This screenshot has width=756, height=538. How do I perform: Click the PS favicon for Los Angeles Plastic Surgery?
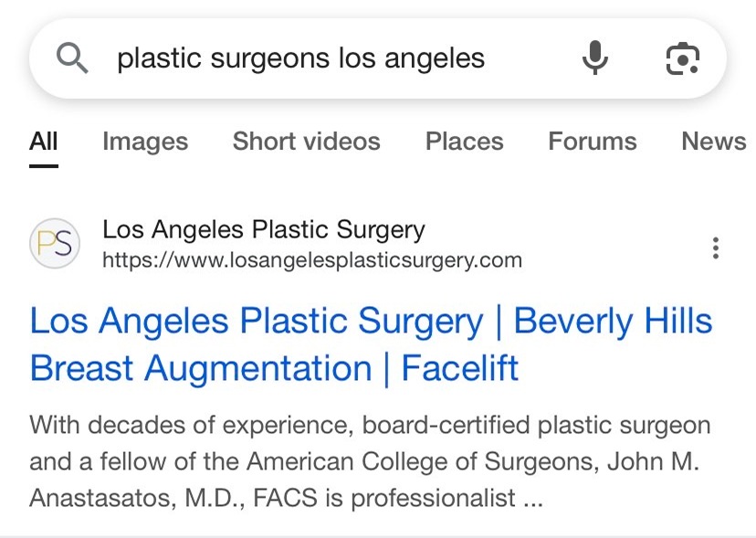click(x=57, y=244)
